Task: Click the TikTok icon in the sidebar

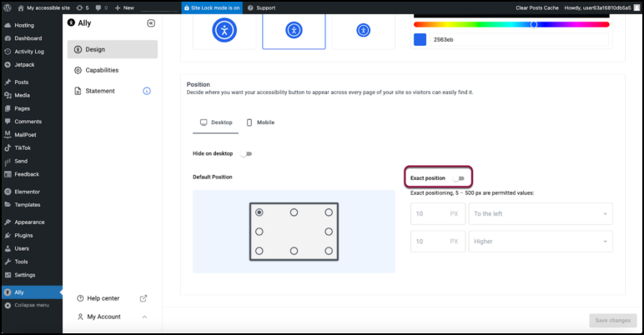Action: coord(8,147)
